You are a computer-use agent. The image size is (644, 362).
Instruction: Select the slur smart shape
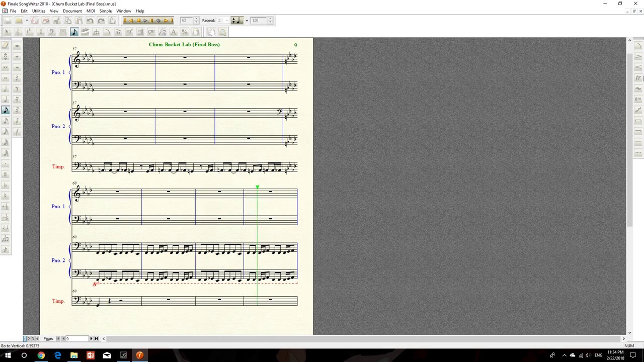pyautogui.click(x=638, y=46)
